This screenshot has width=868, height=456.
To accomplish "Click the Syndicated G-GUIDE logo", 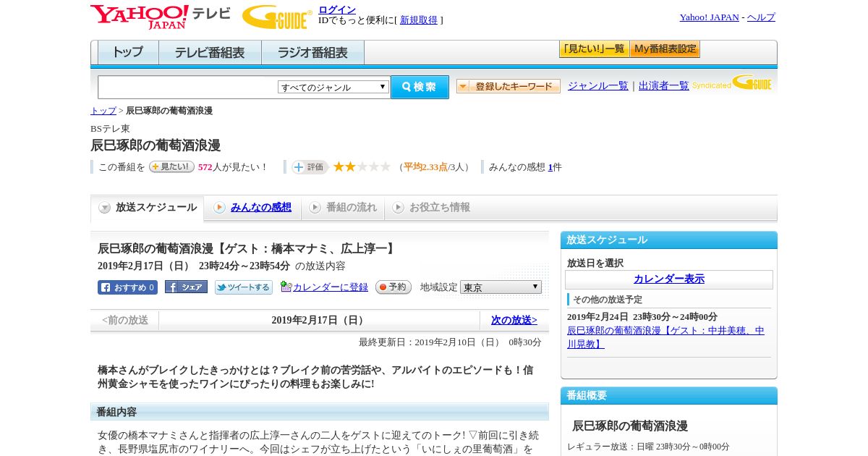I will (x=732, y=83).
